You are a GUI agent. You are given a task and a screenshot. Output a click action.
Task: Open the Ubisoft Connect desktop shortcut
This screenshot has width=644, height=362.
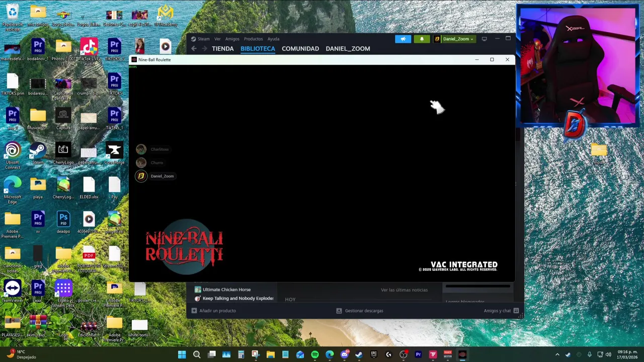click(13, 156)
